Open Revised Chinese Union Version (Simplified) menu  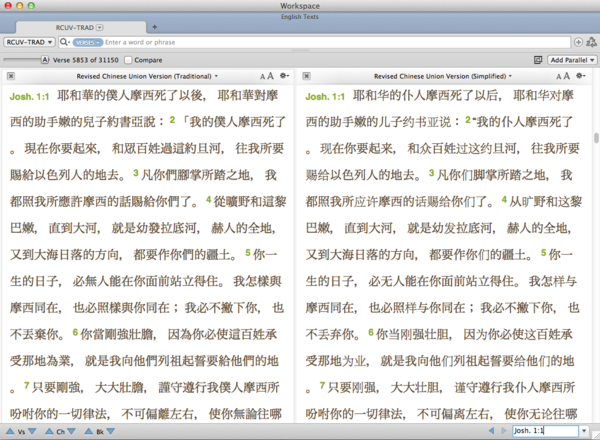coord(439,76)
